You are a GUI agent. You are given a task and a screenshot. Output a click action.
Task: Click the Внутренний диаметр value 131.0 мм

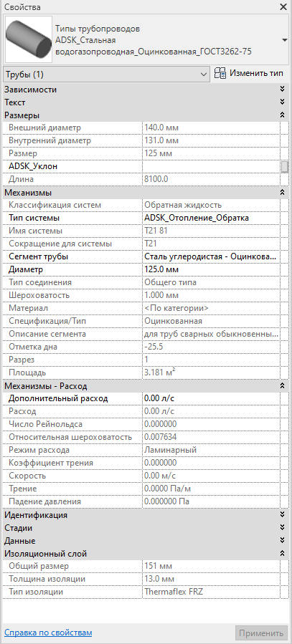(210, 140)
